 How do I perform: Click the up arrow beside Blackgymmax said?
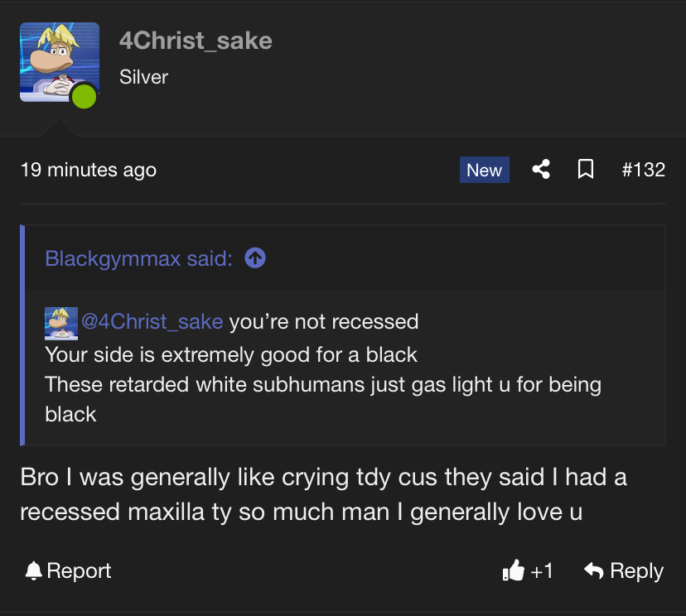pos(255,258)
